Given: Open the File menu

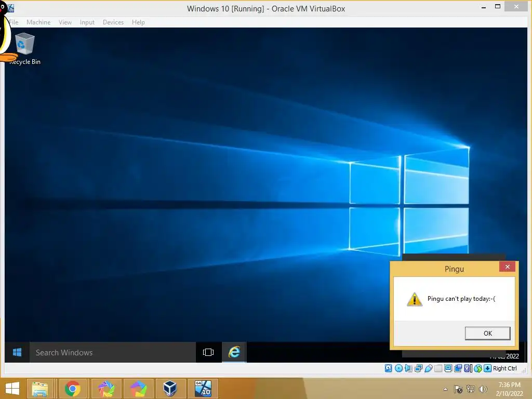Looking at the screenshot, I should (x=14, y=22).
